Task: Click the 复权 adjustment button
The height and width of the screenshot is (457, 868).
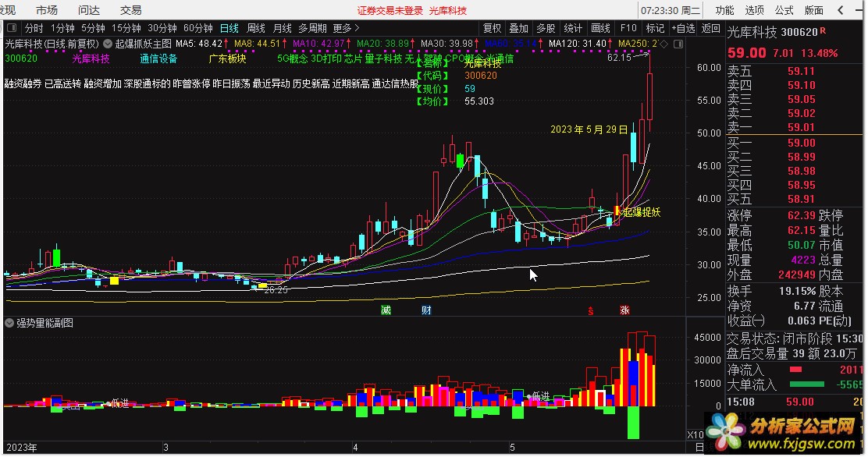Action: (x=492, y=27)
